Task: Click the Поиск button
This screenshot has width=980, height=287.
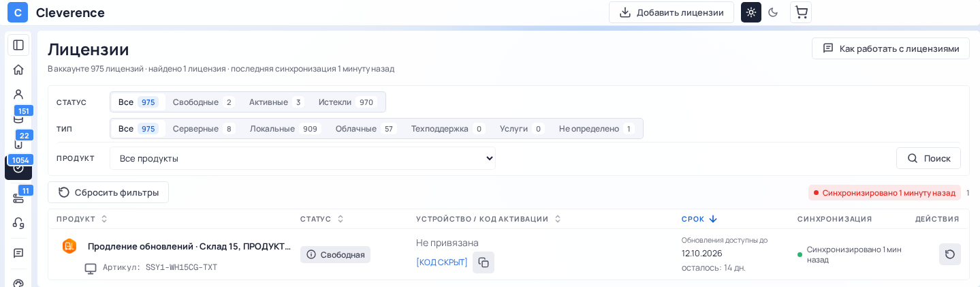Action: (x=928, y=158)
